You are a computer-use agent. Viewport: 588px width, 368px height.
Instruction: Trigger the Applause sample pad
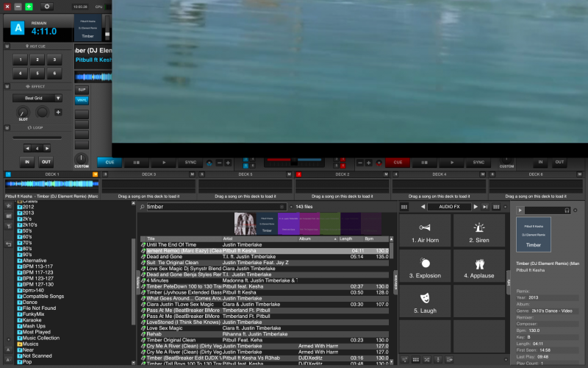479,266
